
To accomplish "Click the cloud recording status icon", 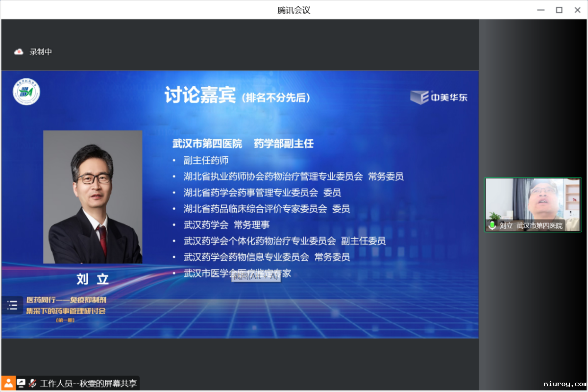I will tap(19, 51).
